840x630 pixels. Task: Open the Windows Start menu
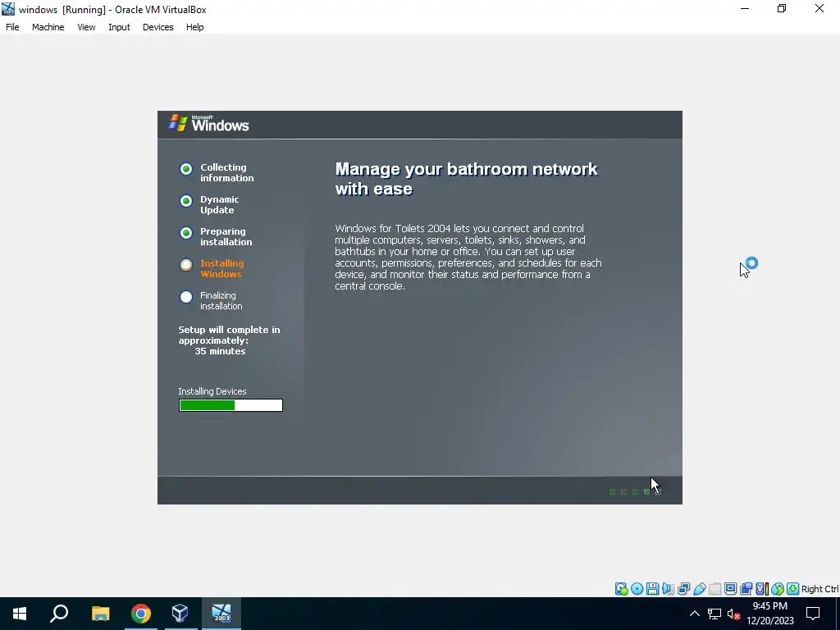[20, 614]
